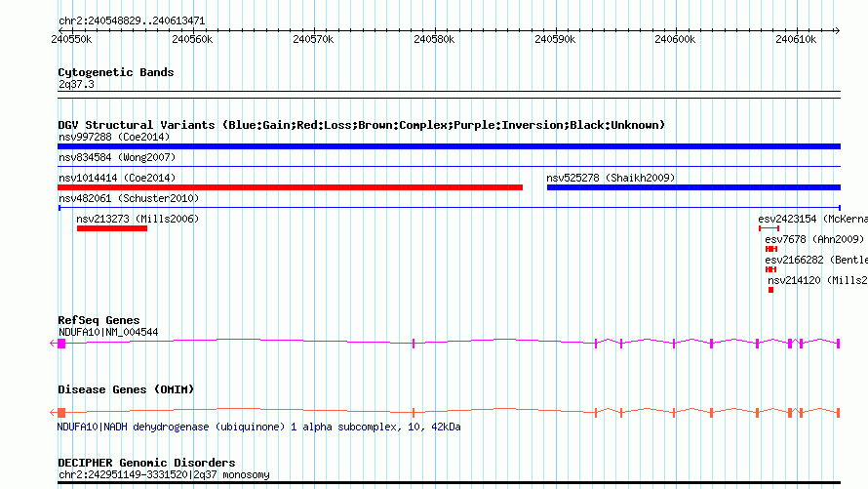Viewport: 868px width, 489px height.
Task: Click the 240570k ruler position label
Action: click(313, 39)
